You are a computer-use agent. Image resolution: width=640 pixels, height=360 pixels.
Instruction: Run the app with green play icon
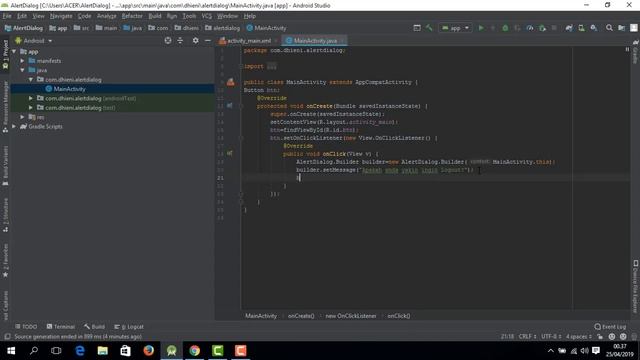click(x=481, y=28)
